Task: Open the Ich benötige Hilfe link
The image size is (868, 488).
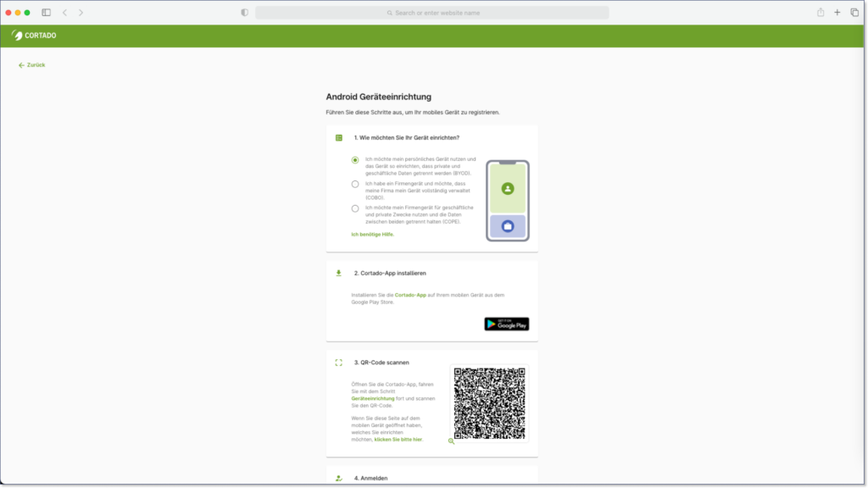Action: point(373,235)
